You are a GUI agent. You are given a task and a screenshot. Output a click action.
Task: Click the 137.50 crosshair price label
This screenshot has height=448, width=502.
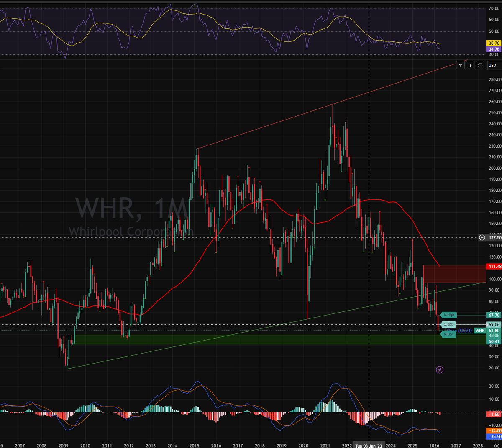tap(494, 237)
